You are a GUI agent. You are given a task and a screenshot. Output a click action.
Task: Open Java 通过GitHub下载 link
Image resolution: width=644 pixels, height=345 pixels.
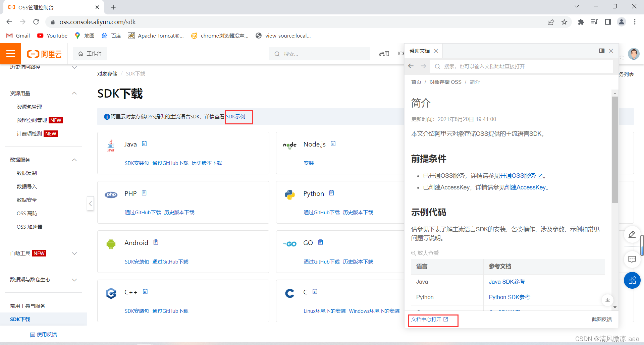pos(170,163)
